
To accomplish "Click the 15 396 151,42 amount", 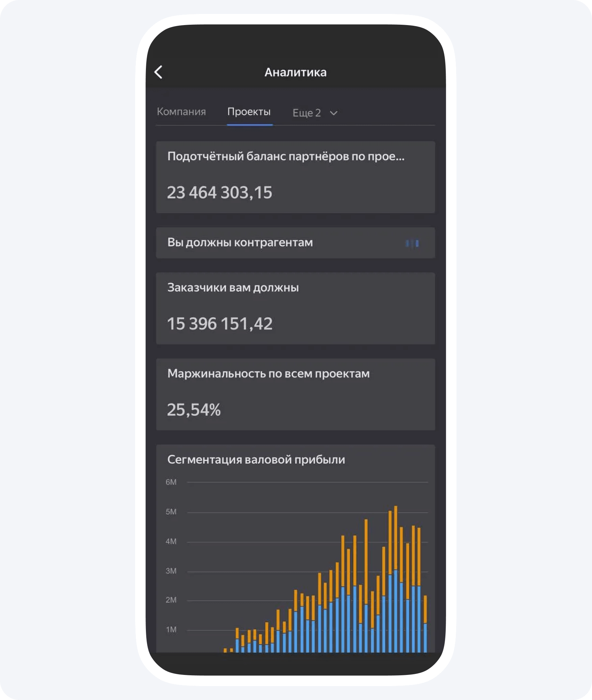I will (x=220, y=324).
